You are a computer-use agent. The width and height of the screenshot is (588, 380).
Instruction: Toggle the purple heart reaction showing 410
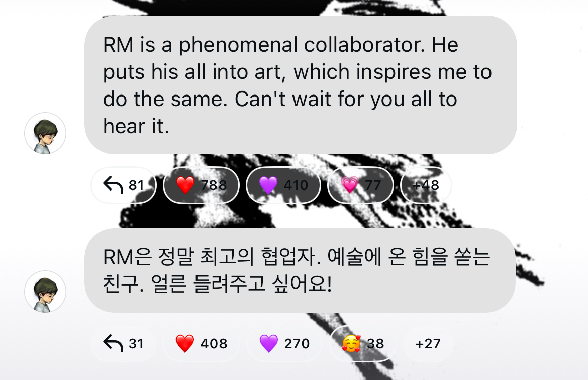click(x=283, y=185)
